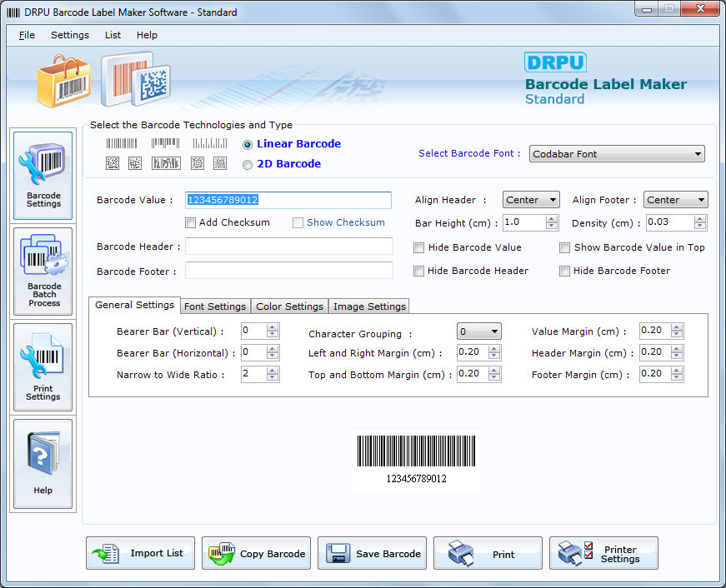Open the Align Footer dropdown

pyautogui.click(x=675, y=200)
